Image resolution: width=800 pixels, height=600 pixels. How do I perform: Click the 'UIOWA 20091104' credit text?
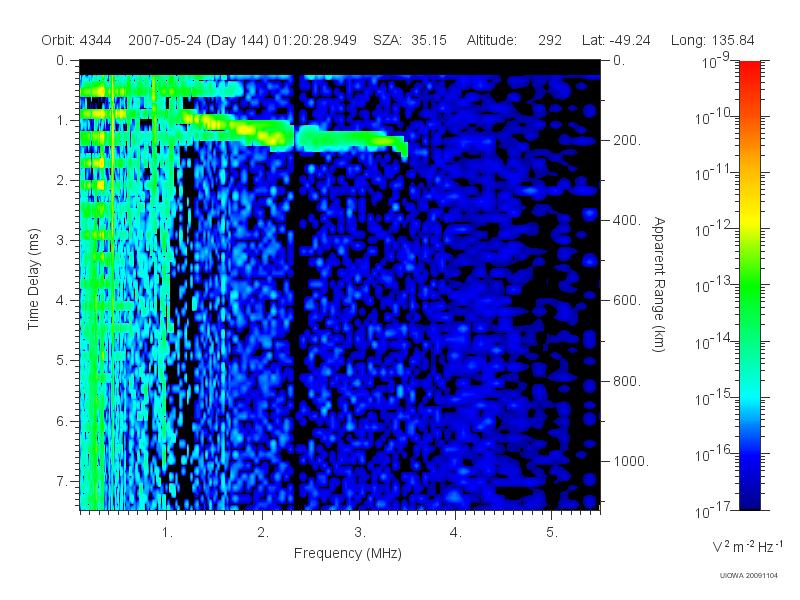(x=748, y=576)
